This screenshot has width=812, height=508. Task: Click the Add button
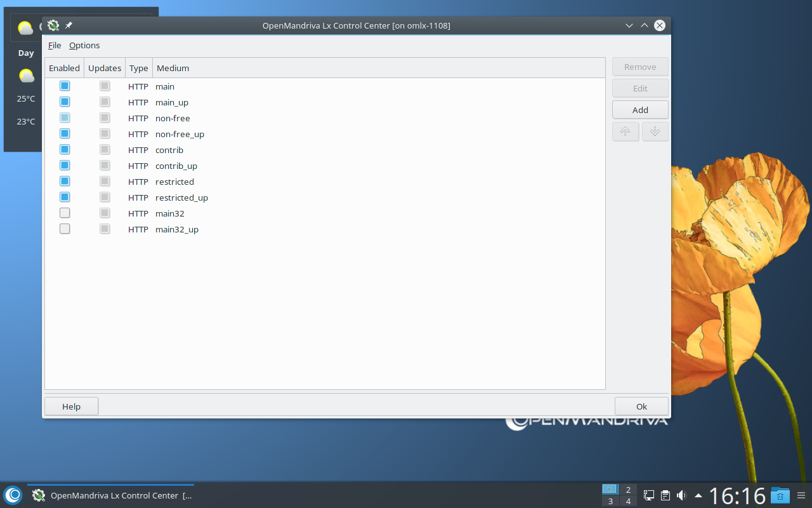pyautogui.click(x=640, y=110)
